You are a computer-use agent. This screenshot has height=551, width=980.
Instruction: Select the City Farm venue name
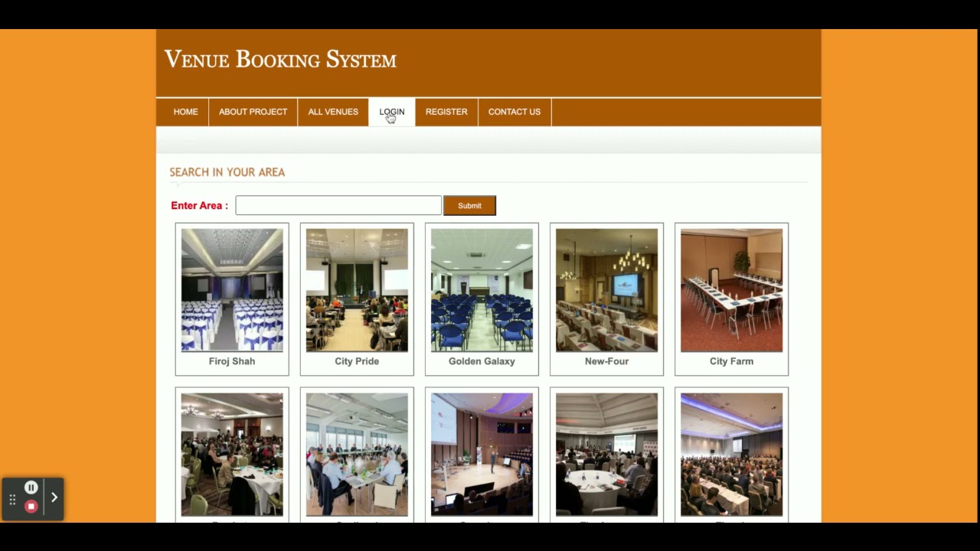(731, 361)
